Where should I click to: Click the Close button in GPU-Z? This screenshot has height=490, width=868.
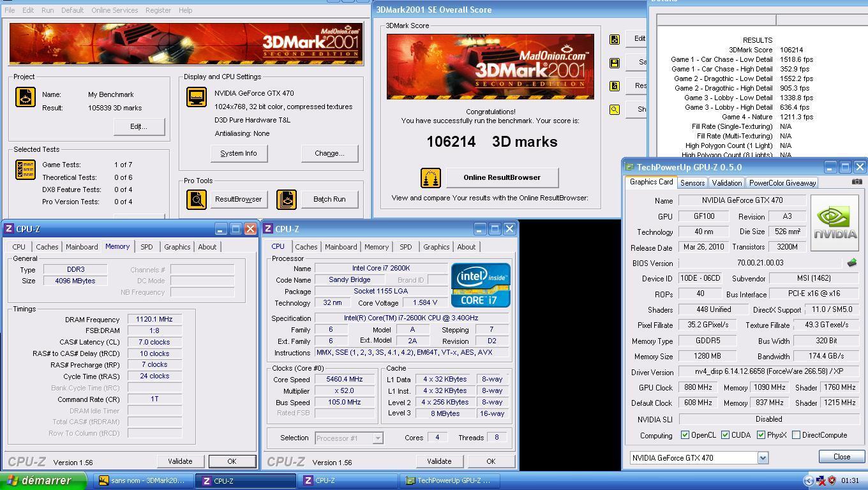842,457
